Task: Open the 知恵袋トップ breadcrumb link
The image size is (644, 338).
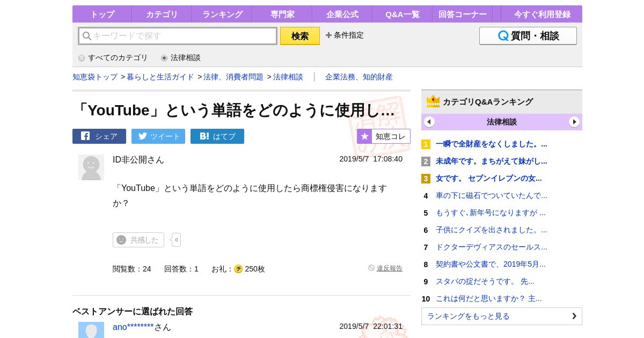Action: click(95, 77)
